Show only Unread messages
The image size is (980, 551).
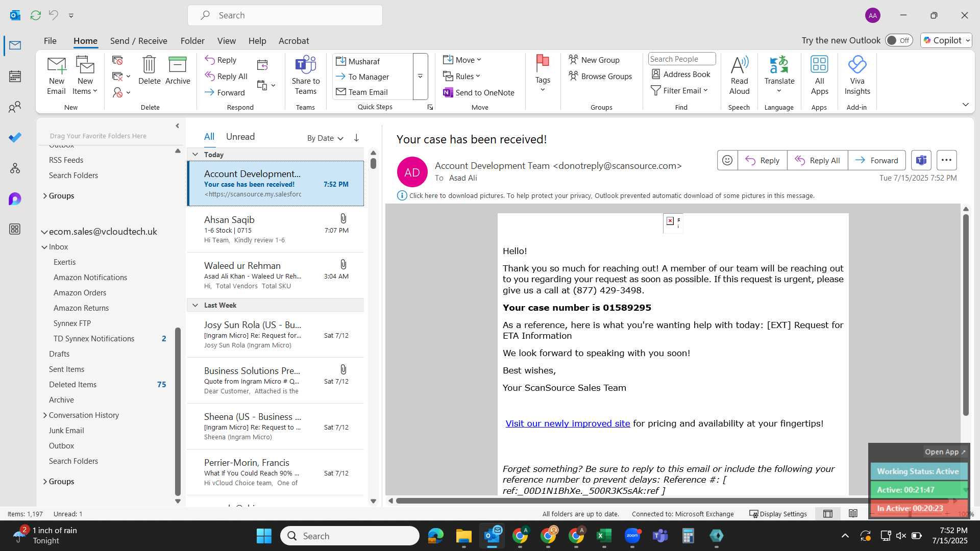coord(240,137)
